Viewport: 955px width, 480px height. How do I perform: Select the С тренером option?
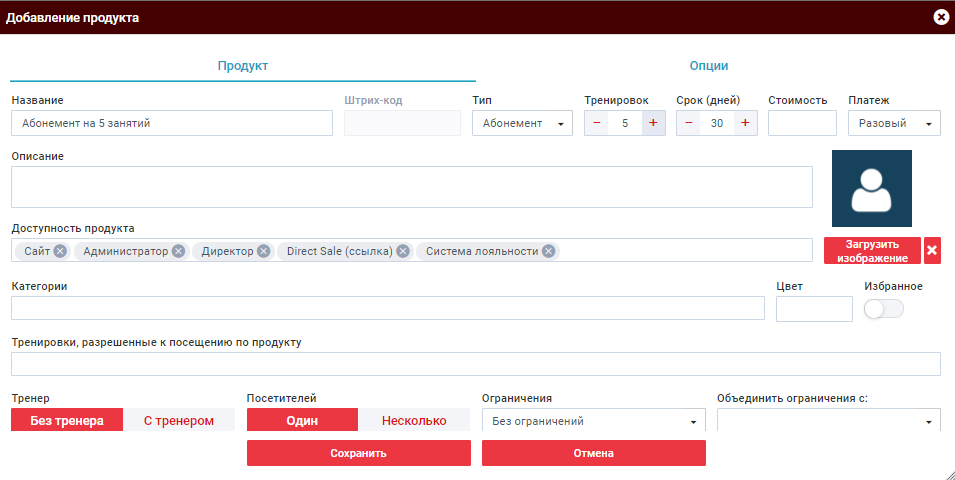[179, 421]
